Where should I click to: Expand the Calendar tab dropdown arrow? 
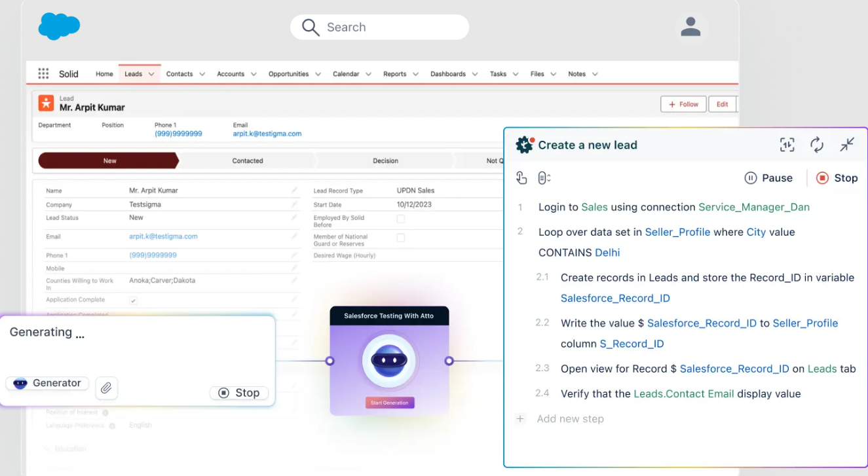(368, 74)
